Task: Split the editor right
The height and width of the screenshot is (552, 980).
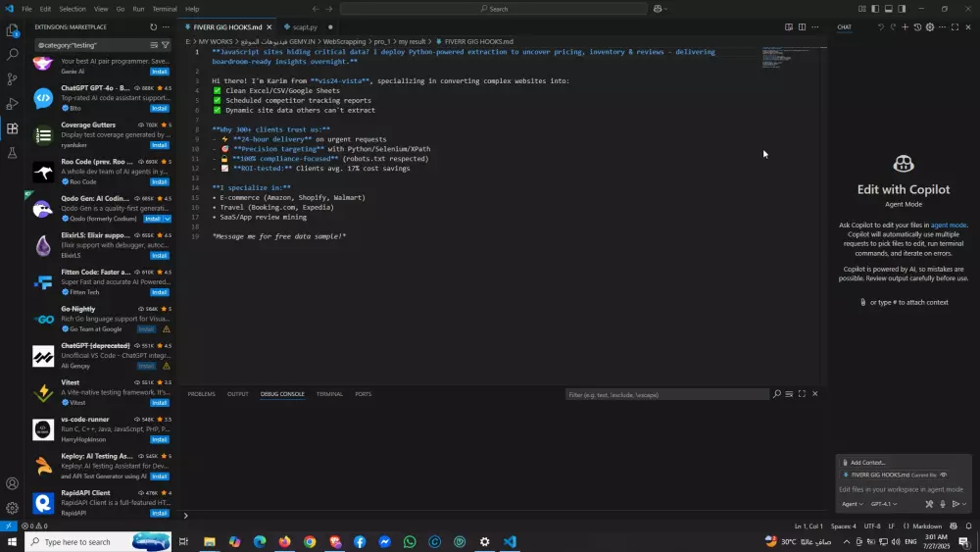Action: click(802, 26)
